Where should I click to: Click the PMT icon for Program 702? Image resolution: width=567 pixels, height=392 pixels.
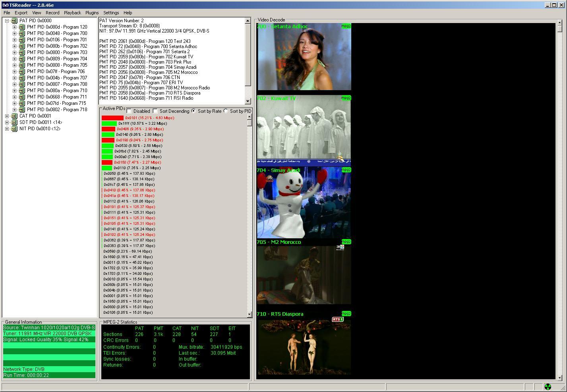22,46
